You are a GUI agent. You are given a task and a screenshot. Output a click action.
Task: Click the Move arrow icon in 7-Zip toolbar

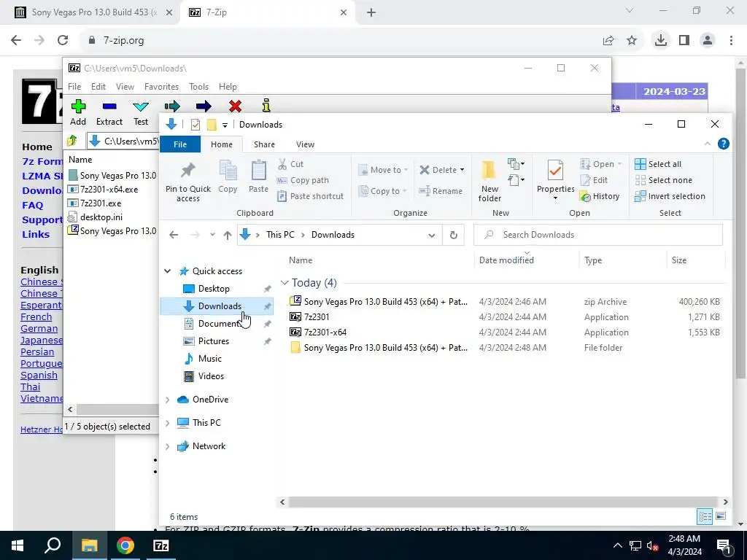click(204, 106)
